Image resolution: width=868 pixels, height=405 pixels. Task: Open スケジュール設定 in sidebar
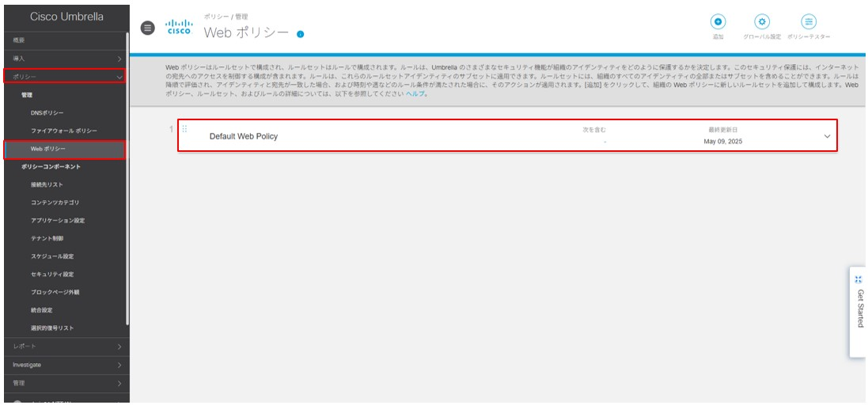point(52,256)
